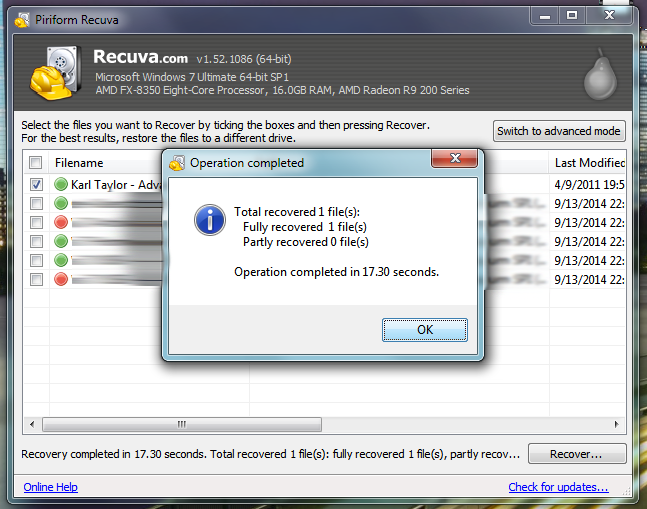Click the green status dot in the fourth row
647x509 pixels.
61,241
